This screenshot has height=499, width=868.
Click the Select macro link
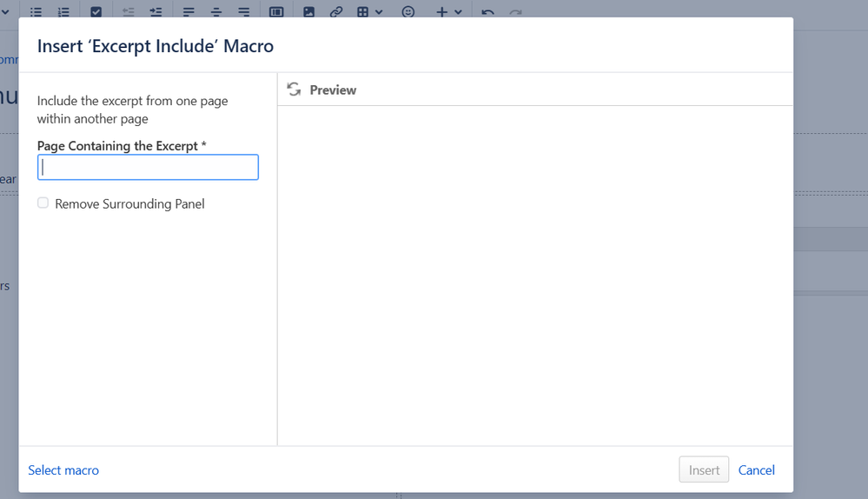[x=63, y=470]
